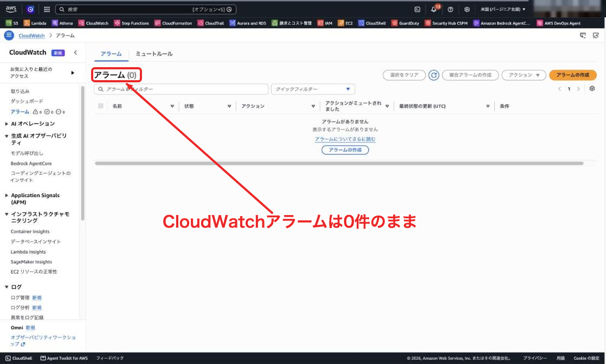Open the Amazon Bedrock AgentCore shortcut

coord(501,23)
